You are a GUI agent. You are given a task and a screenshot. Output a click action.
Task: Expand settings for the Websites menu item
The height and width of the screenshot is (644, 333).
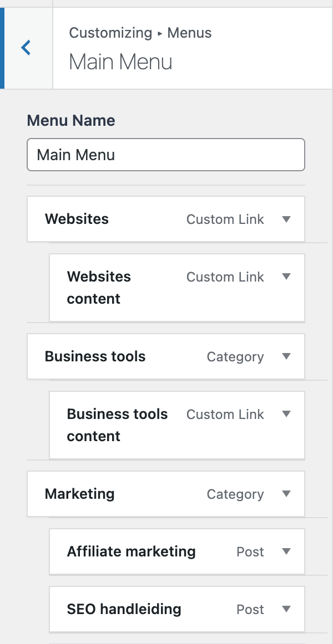[x=286, y=219]
